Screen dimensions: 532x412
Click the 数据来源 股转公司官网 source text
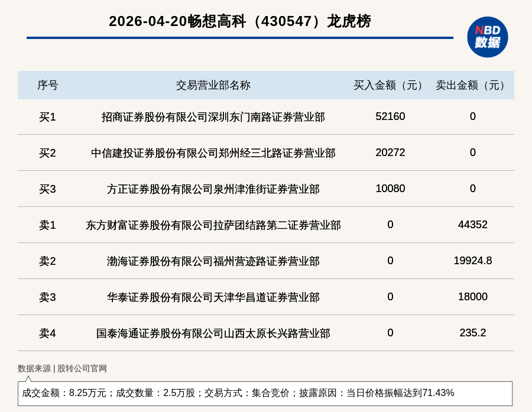pos(62,368)
